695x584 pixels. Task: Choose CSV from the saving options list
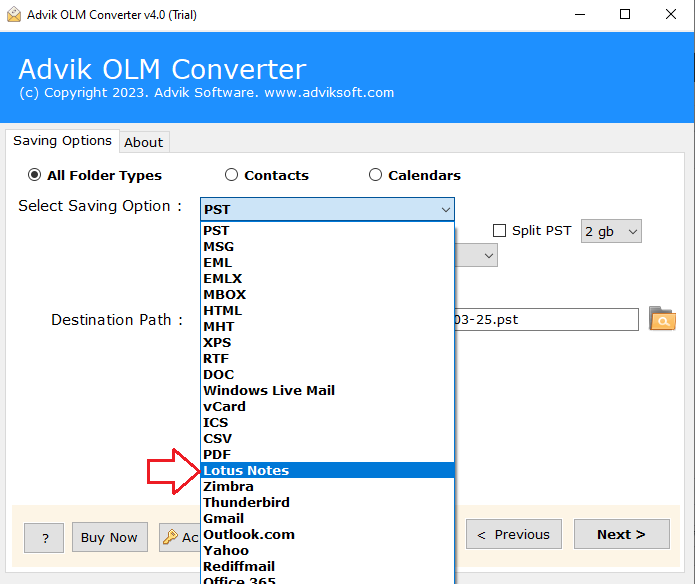tap(327, 438)
